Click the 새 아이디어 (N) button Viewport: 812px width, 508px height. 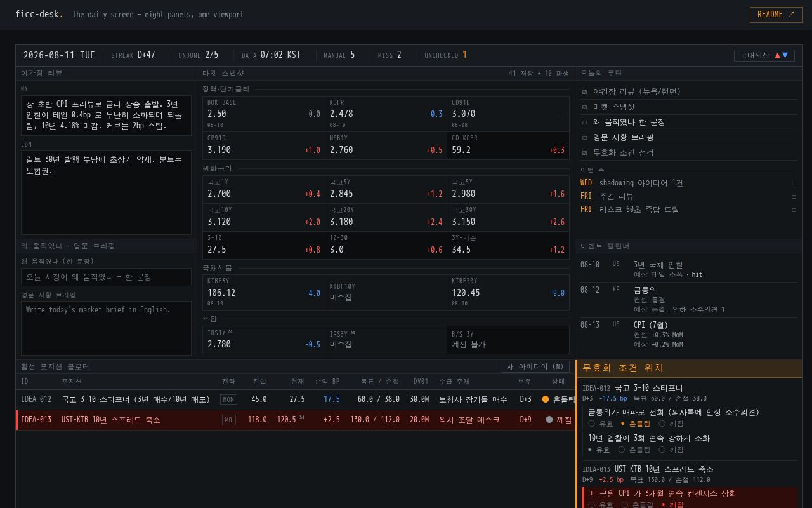pyautogui.click(x=535, y=366)
